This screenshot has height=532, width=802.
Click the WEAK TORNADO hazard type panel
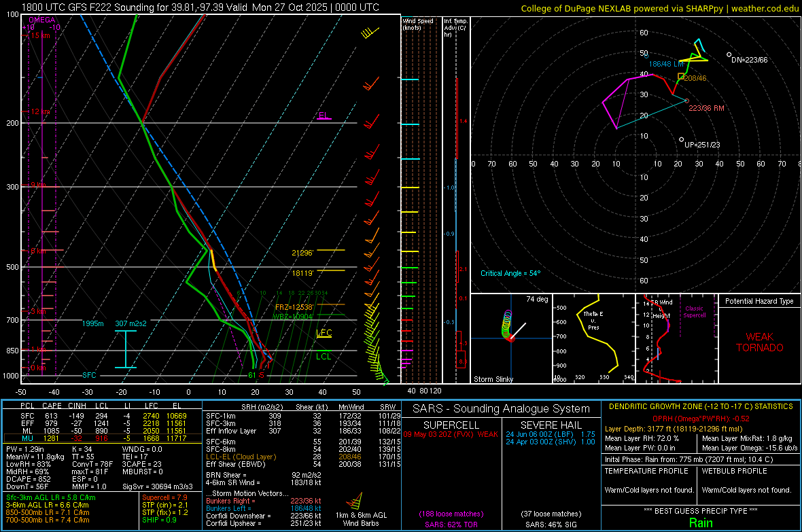[759, 342]
